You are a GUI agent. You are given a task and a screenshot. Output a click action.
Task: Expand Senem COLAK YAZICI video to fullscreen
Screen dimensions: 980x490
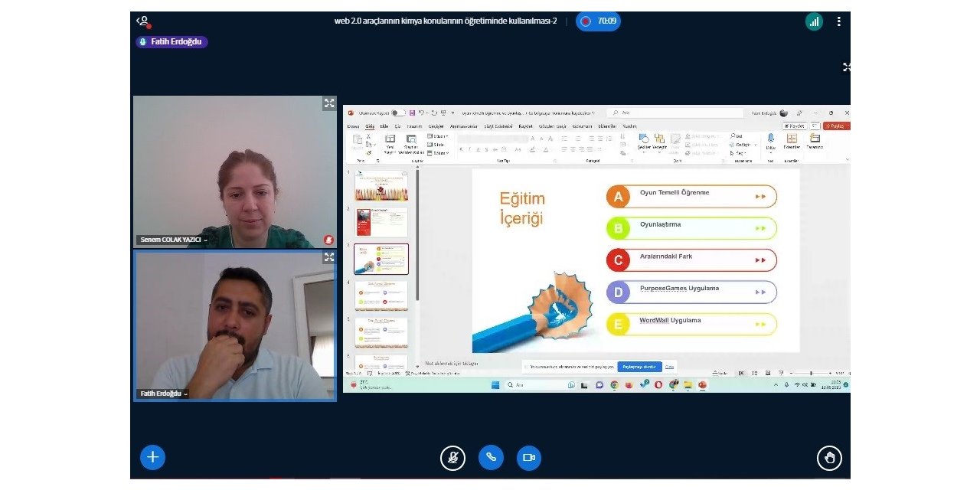[x=328, y=103]
